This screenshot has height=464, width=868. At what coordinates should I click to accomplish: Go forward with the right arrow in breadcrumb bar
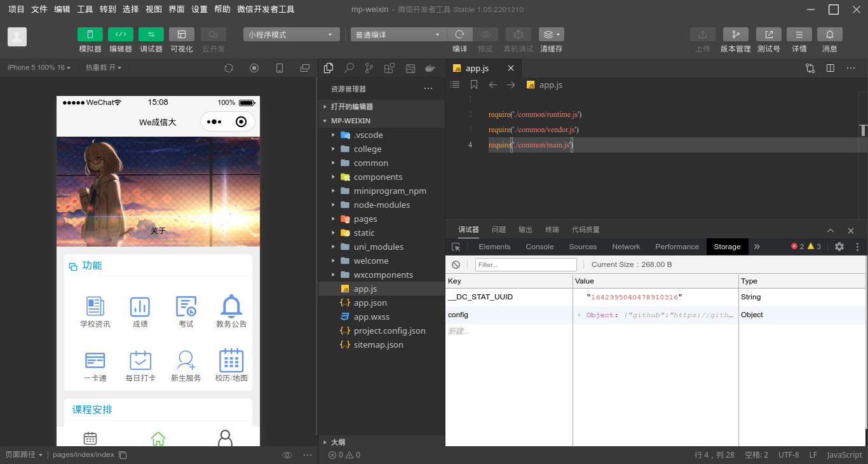click(x=511, y=85)
